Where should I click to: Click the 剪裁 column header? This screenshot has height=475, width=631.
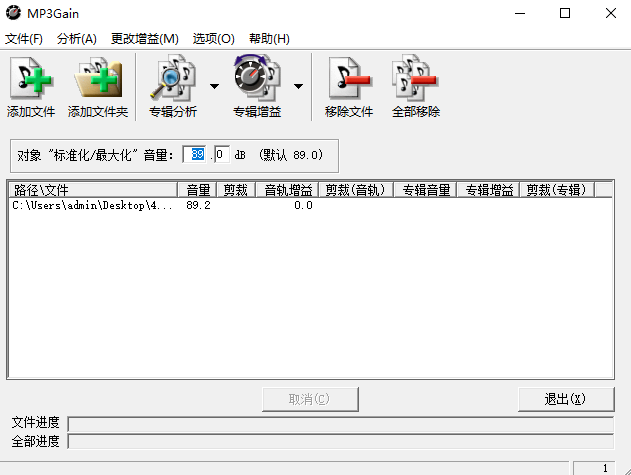pos(236,190)
